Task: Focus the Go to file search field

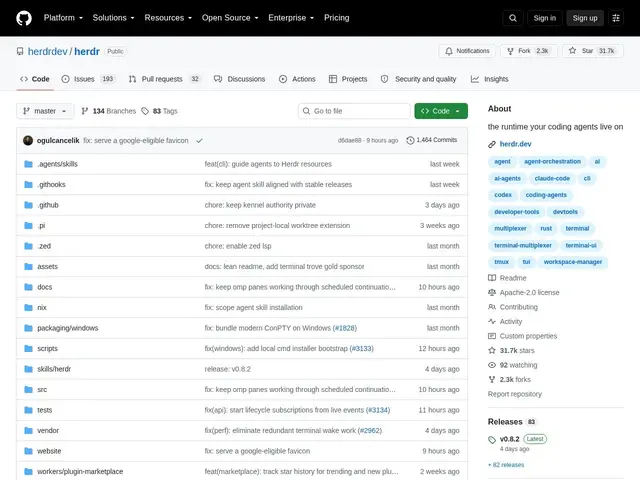Action: tap(354, 111)
